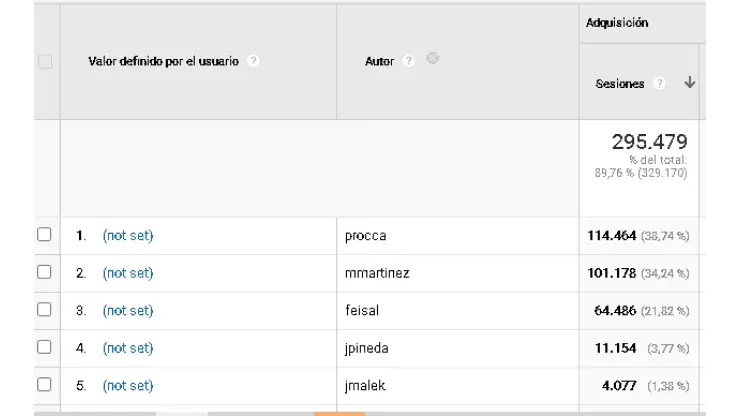The width and height of the screenshot is (740, 416).
Task: Open the (not set) link beside jpineda
Action: point(128,348)
